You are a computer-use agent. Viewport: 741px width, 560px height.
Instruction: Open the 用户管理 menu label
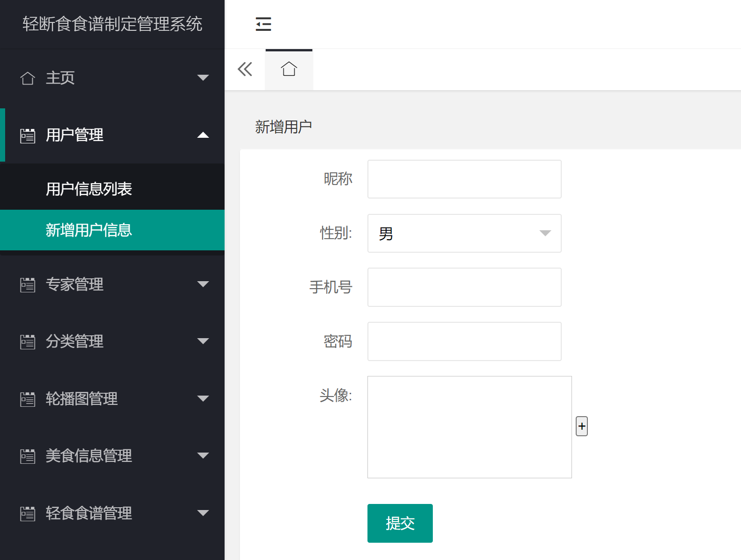[75, 135]
